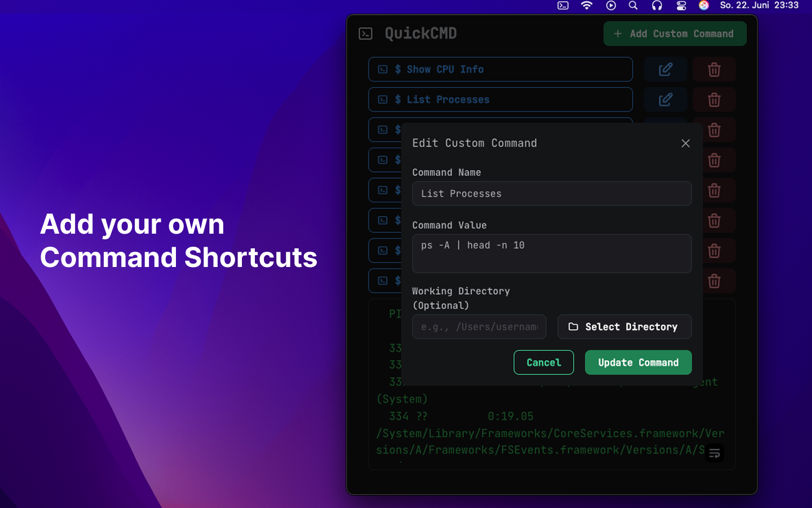The height and width of the screenshot is (508, 812).
Task: Click the Working Directory (Optional) label
Action: point(461,298)
